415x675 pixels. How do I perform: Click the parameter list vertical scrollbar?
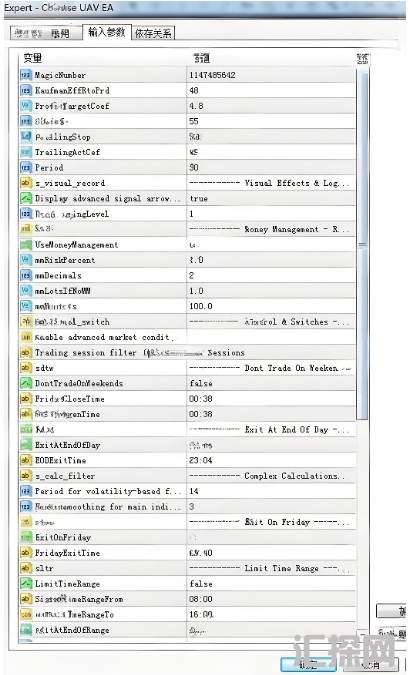pyautogui.click(x=363, y=245)
